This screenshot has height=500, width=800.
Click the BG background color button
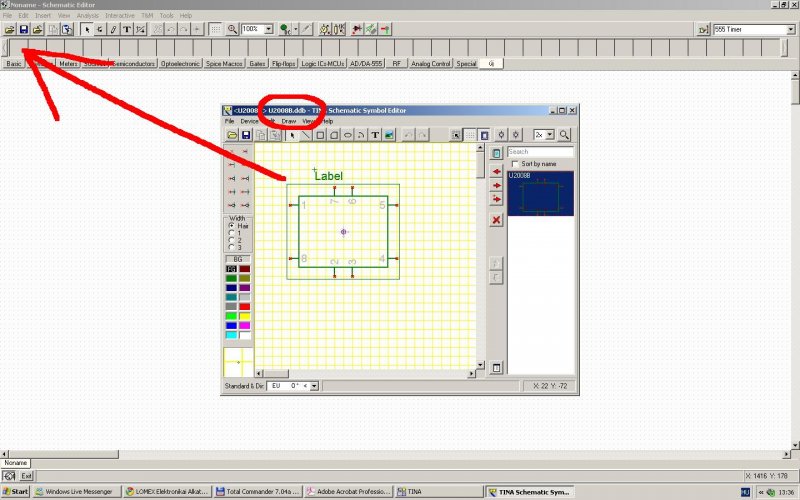click(238, 259)
